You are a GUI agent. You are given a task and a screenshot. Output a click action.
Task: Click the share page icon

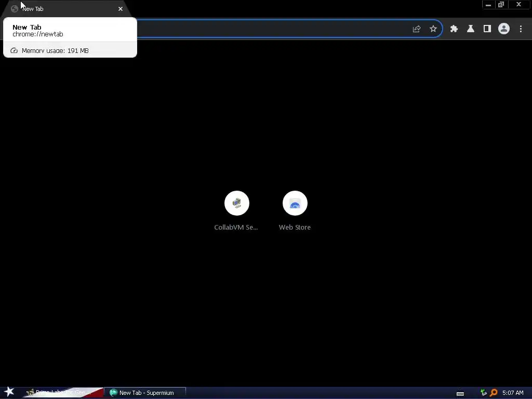(417, 29)
